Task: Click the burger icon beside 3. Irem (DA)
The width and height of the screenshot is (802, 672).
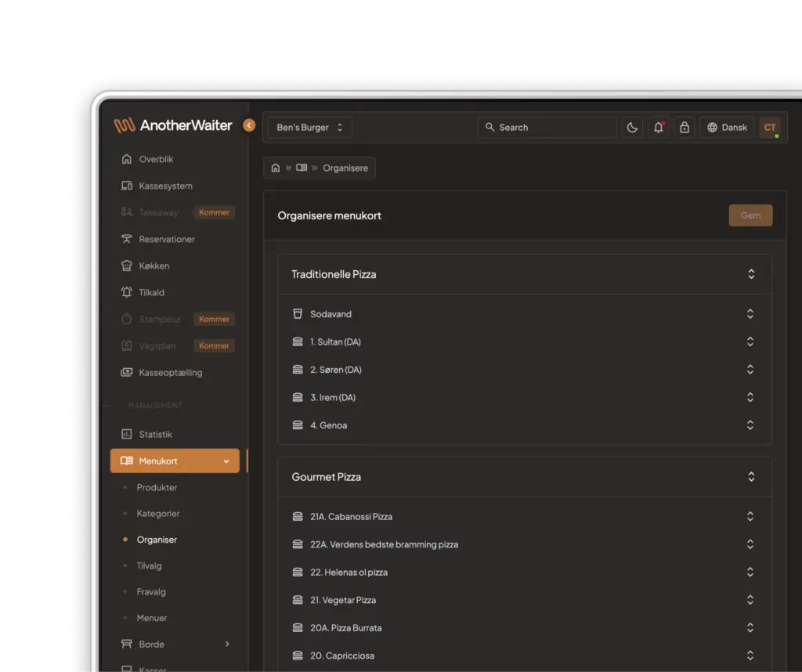Action: click(297, 397)
